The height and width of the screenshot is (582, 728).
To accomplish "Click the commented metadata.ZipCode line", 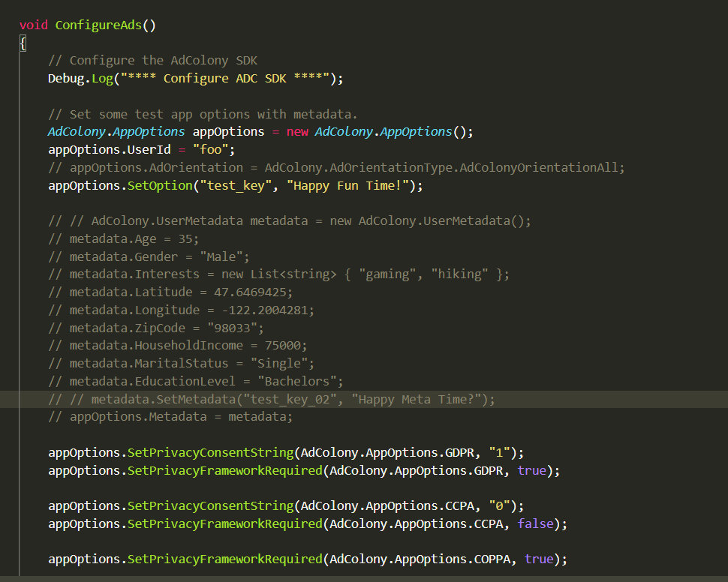I will click(x=156, y=328).
